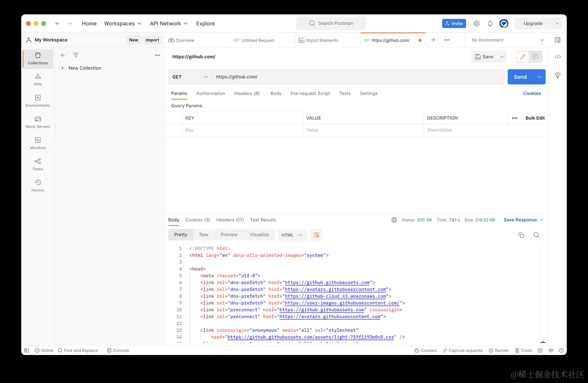Open the Collections sidebar section
The image size is (588, 383).
(x=38, y=59)
